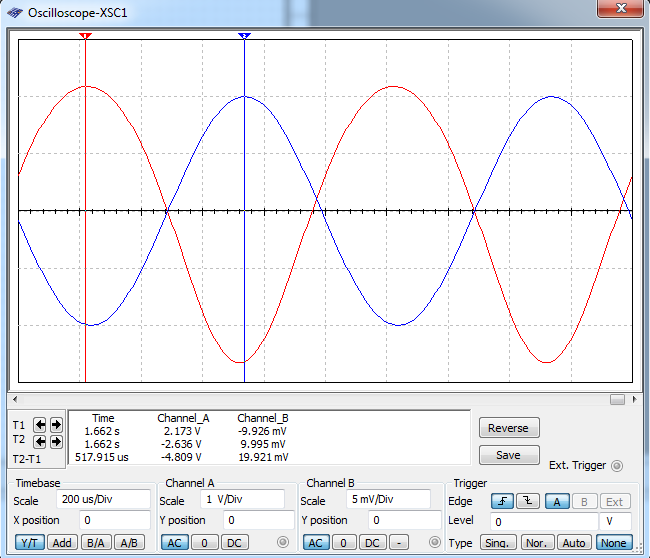Click the Oscilloscope-XSC1 title icon
This screenshot has width=650, height=558.
point(15,13)
